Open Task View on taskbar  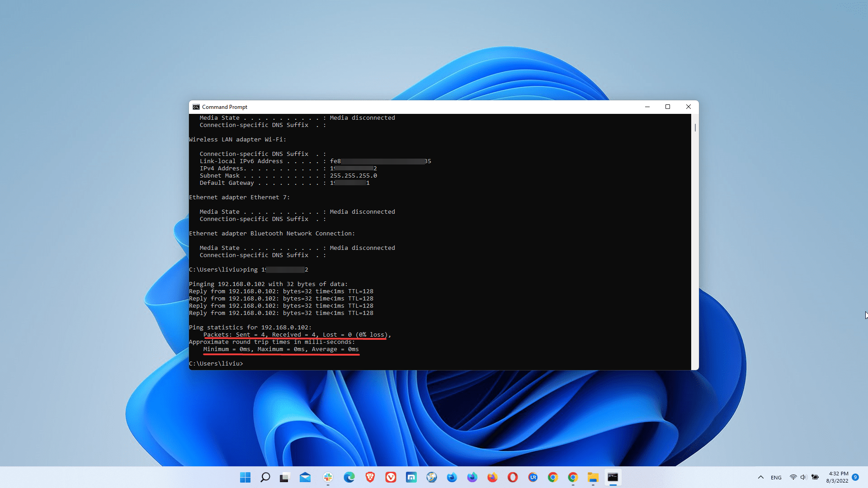coord(284,477)
